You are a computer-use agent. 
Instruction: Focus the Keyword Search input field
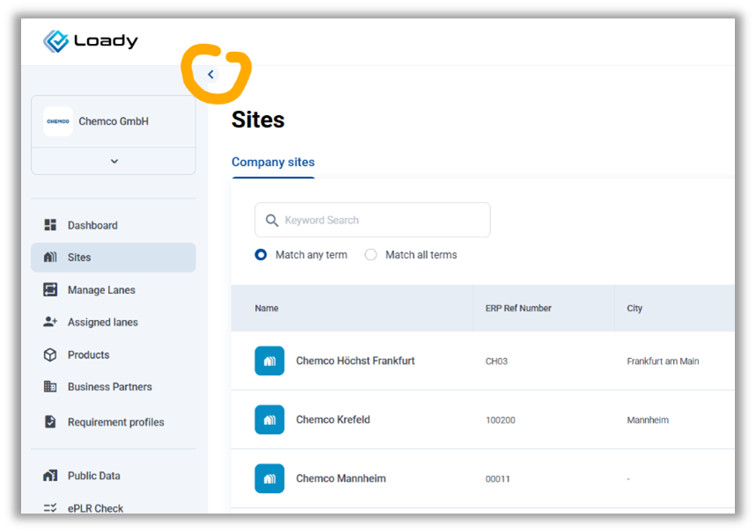click(x=372, y=220)
